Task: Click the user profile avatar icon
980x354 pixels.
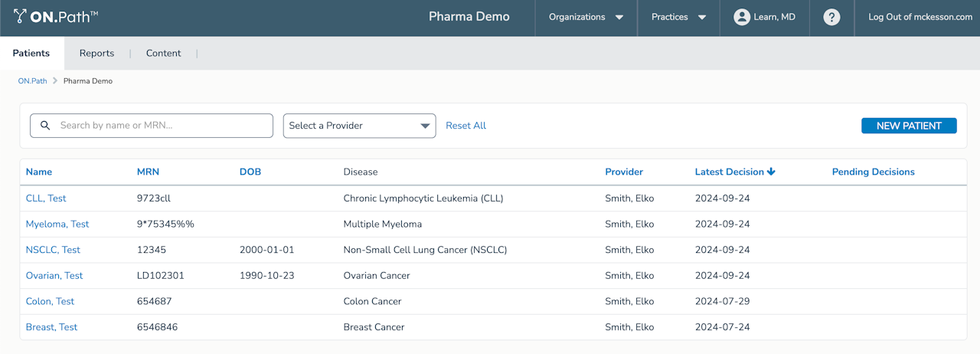Action: click(741, 17)
